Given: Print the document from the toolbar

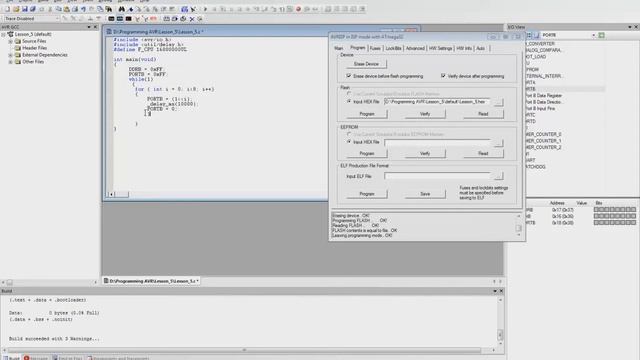Looking at the screenshot, I should 75,9.
